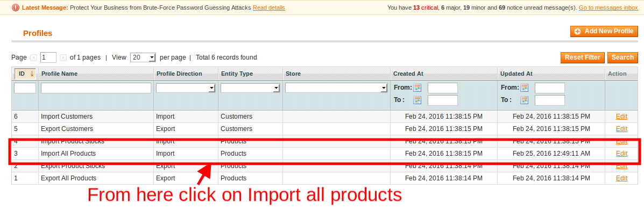Open Read details link
Image resolution: width=644 pixels, height=211 pixels.
268,8
